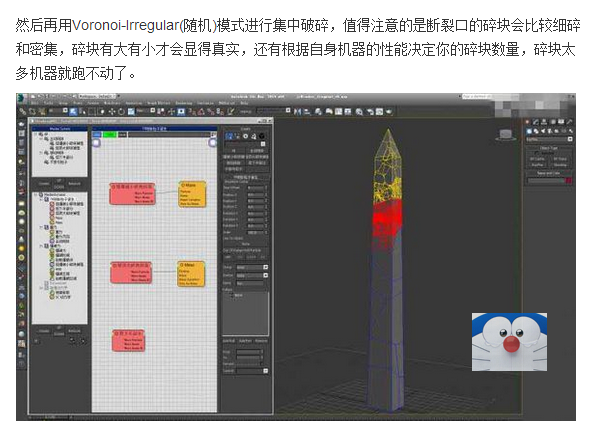Select the Cameras category icon in command panel
Viewport: 597px width, 421px height.
[x=549, y=131]
